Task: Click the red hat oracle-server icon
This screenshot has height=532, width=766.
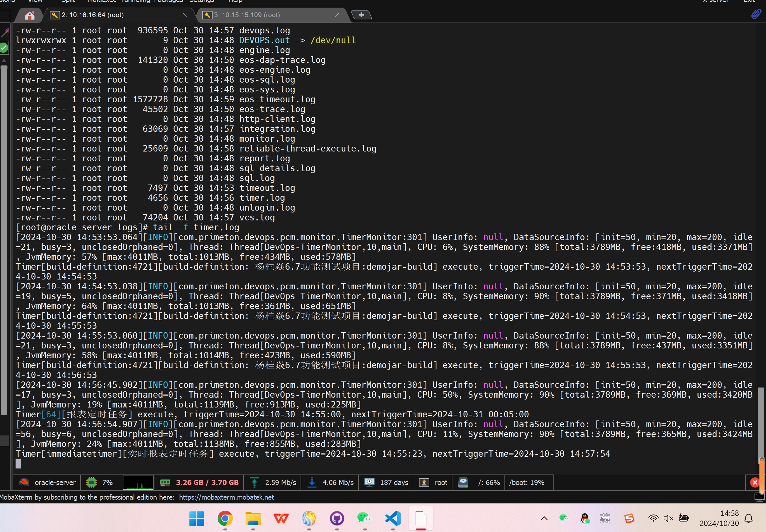Action: (x=24, y=482)
